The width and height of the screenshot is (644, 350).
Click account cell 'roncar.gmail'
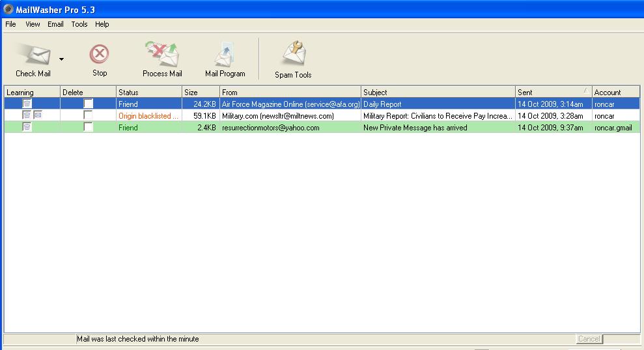(613, 128)
